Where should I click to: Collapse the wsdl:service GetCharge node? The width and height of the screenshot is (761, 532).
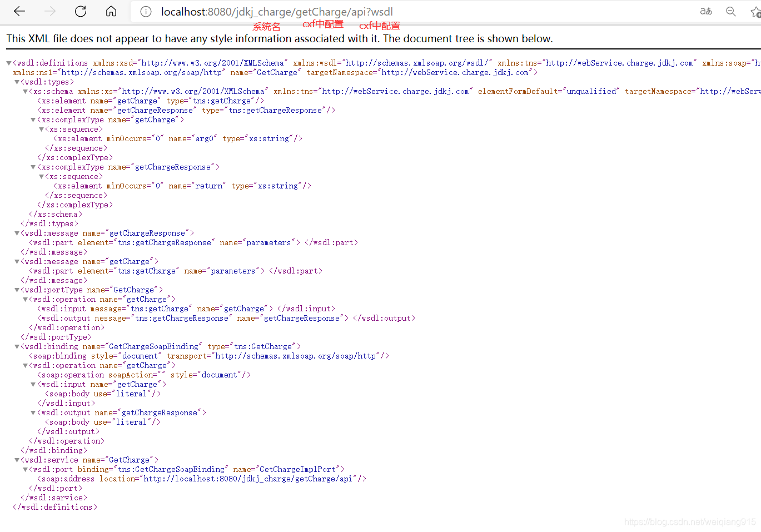click(x=17, y=460)
